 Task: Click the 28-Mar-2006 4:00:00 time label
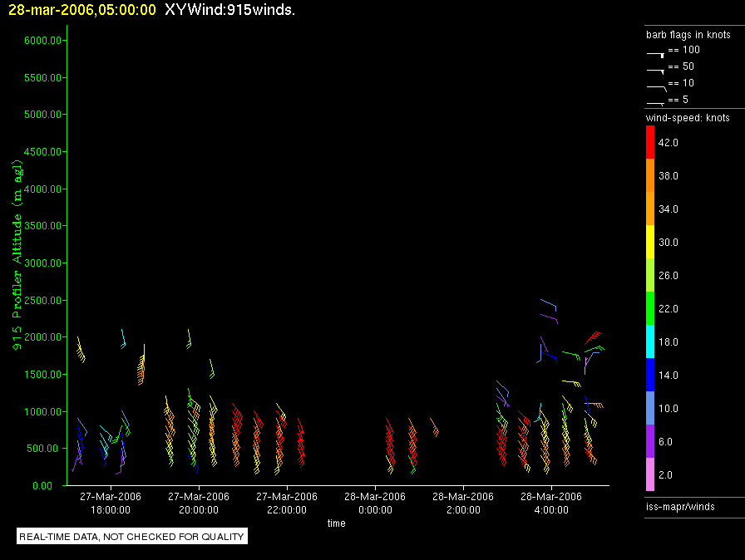pyautogui.click(x=551, y=503)
